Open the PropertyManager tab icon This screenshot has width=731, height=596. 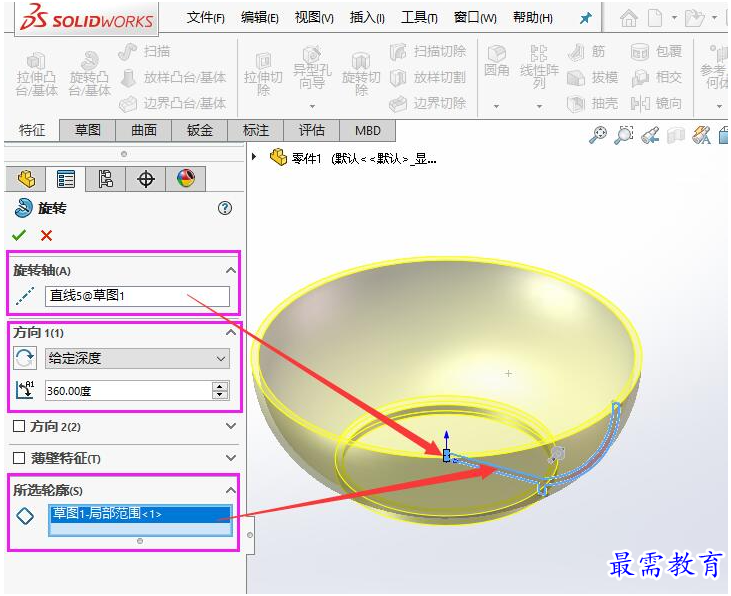66,179
